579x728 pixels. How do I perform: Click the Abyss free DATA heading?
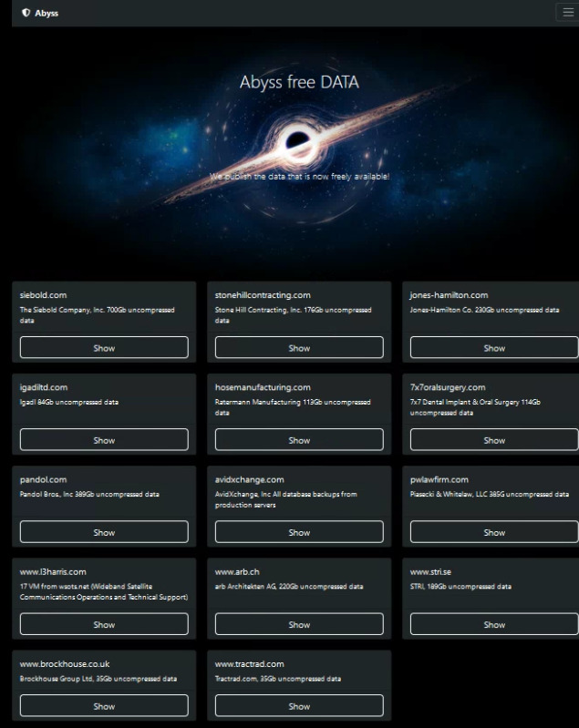click(x=298, y=83)
